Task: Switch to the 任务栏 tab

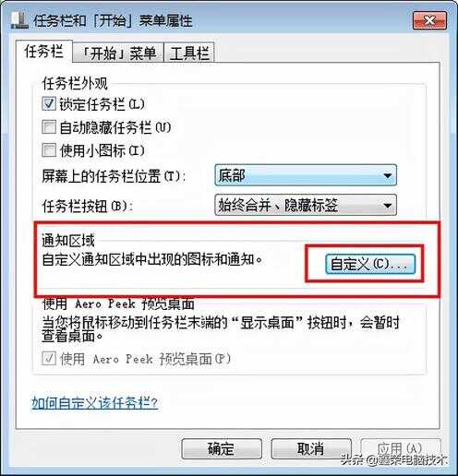Action: [x=44, y=51]
